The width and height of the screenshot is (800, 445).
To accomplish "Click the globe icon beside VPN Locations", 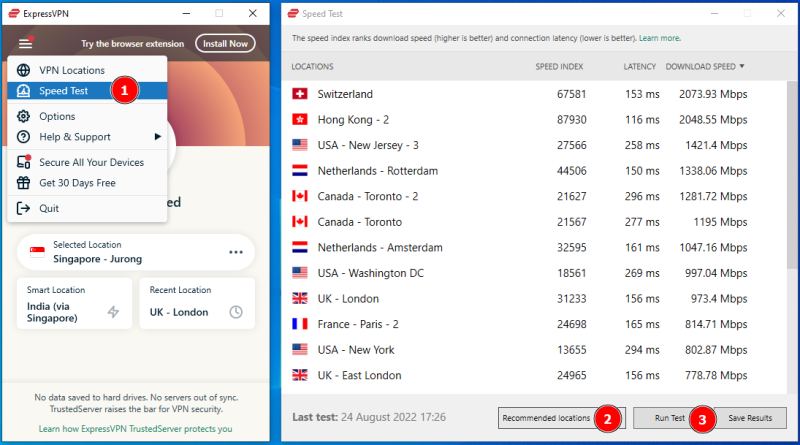I will click(25, 71).
